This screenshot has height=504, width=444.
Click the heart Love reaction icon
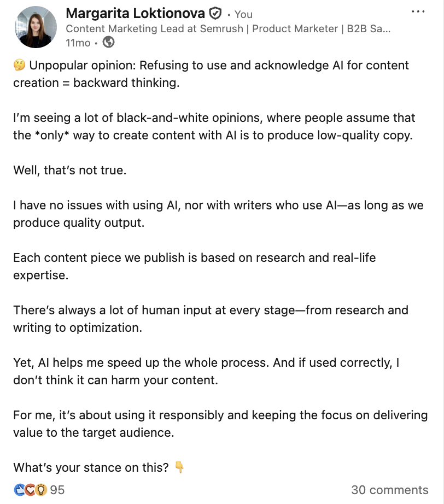click(x=30, y=490)
